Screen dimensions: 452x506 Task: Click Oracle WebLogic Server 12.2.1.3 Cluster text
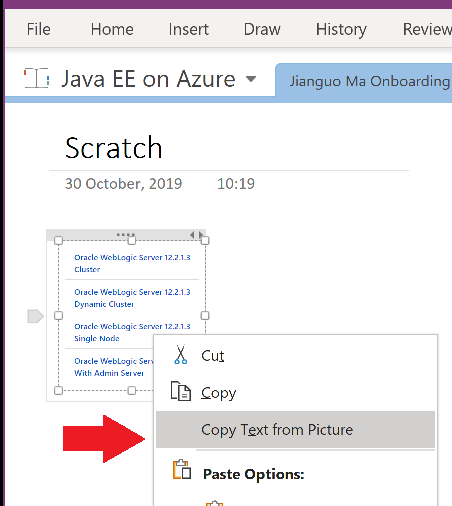click(132, 263)
